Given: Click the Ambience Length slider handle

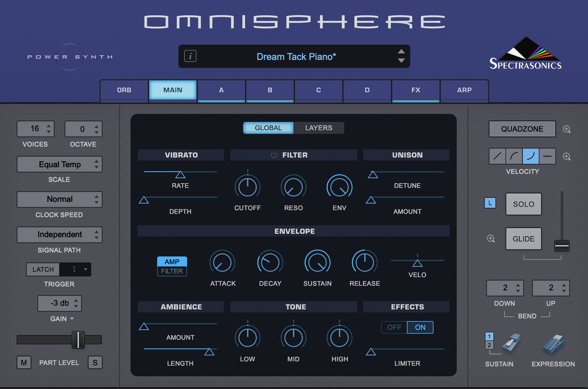Looking at the screenshot, I should tap(209, 352).
